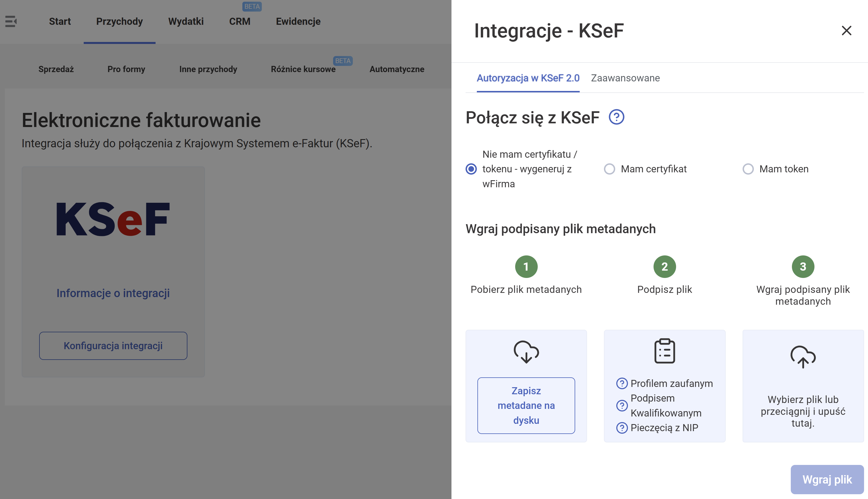Open the Informacje o integracji link
The height and width of the screenshot is (499, 868).
(113, 293)
